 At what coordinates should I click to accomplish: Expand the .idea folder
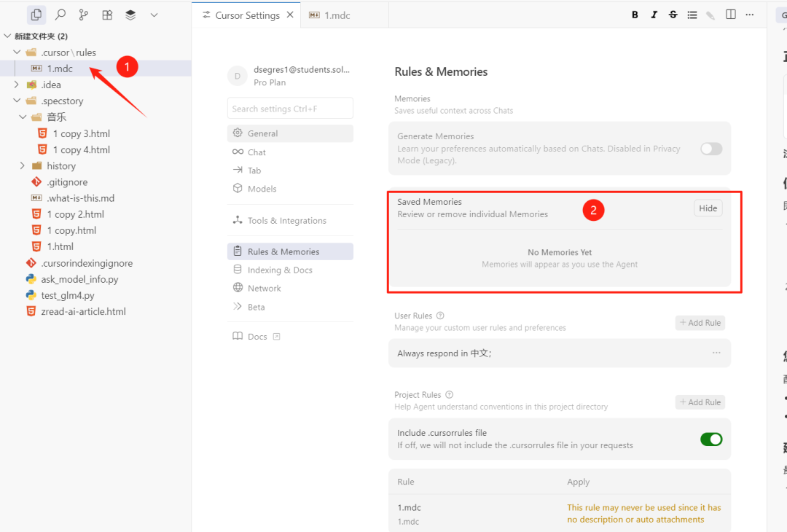click(x=17, y=85)
